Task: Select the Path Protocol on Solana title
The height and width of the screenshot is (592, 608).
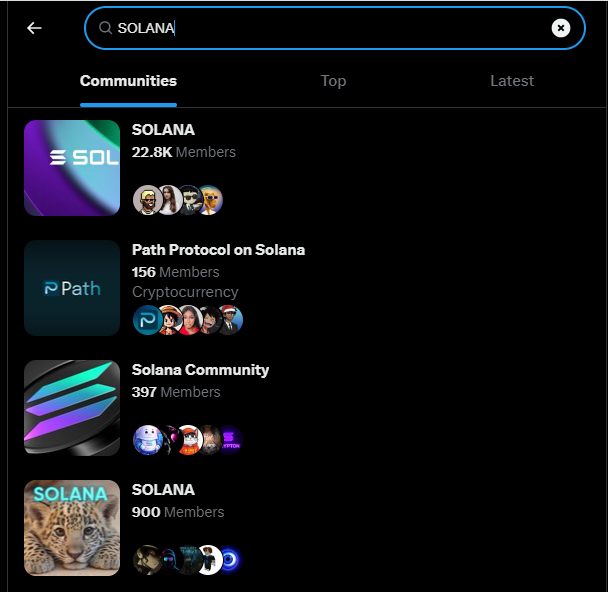Action: [x=218, y=250]
